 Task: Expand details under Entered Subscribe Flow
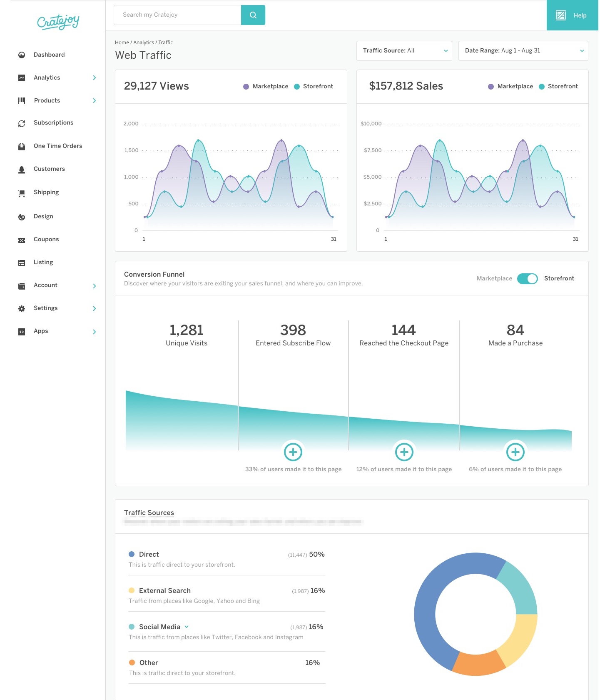293,452
